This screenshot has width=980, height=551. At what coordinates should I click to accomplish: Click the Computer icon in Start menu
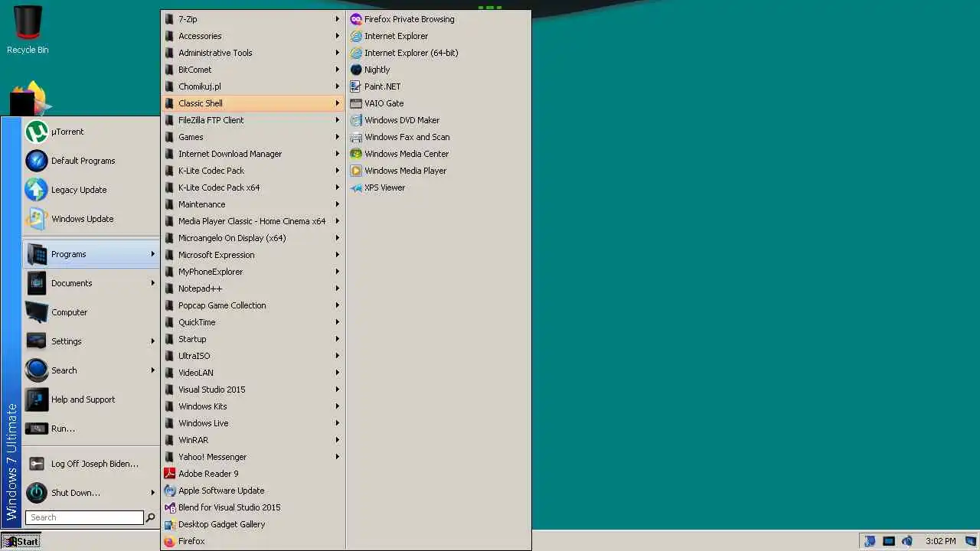click(37, 312)
